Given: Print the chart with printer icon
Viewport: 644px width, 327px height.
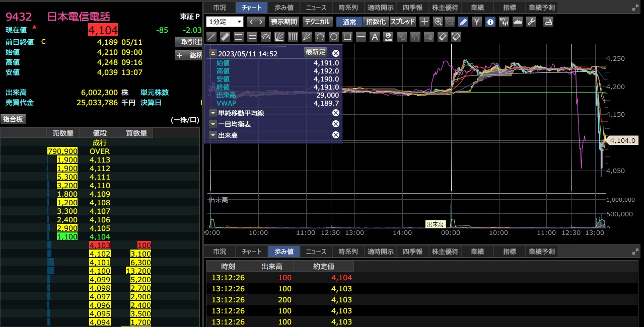Looking at the screenshot, I should pos(548,22).
